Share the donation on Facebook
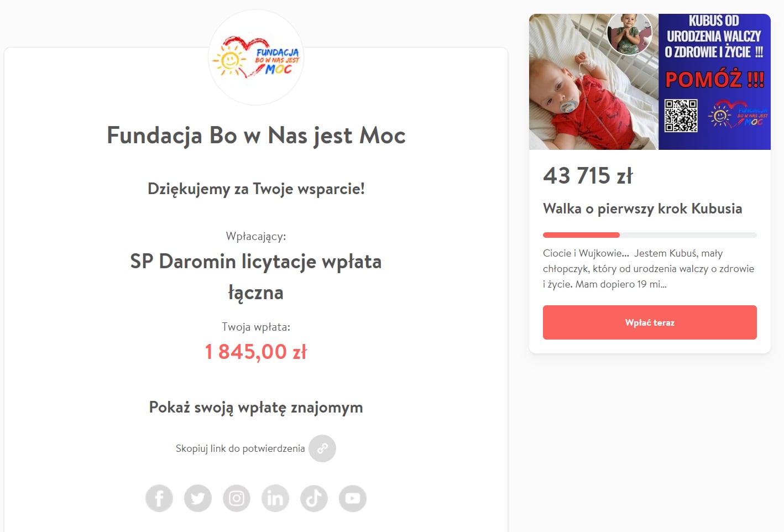The image size is (784, 532). coord(159,498)
